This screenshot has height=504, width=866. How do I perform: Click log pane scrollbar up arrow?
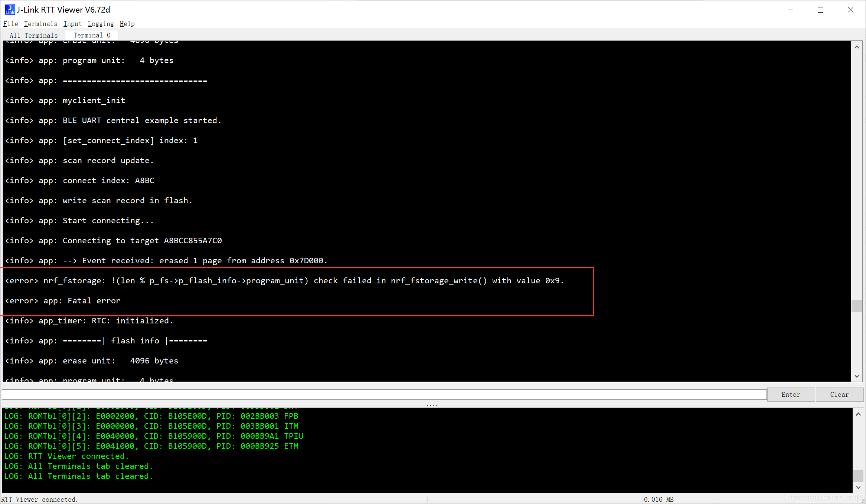[x=858, y=414]
